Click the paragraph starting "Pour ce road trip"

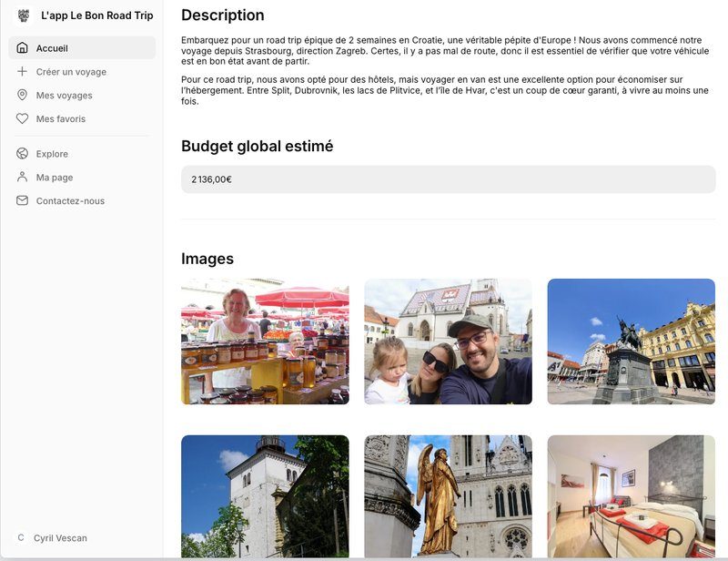pos(445,90)
